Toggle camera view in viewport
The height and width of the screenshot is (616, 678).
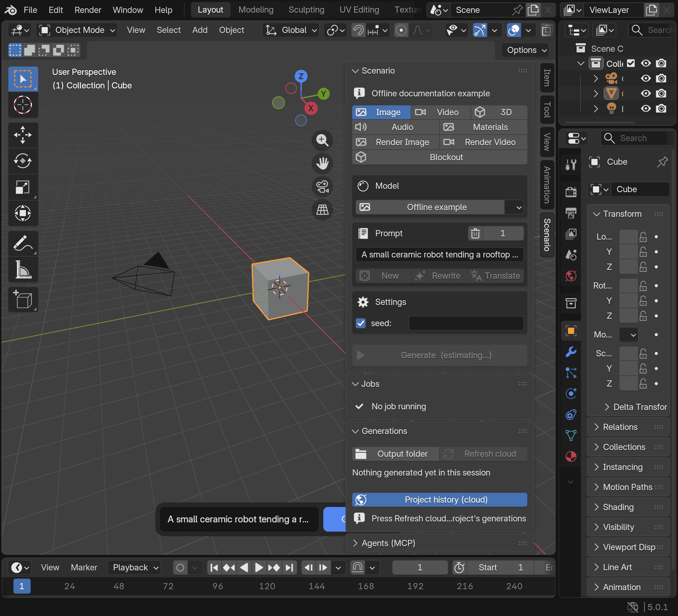pyautogui.click(x=322, y=187)
